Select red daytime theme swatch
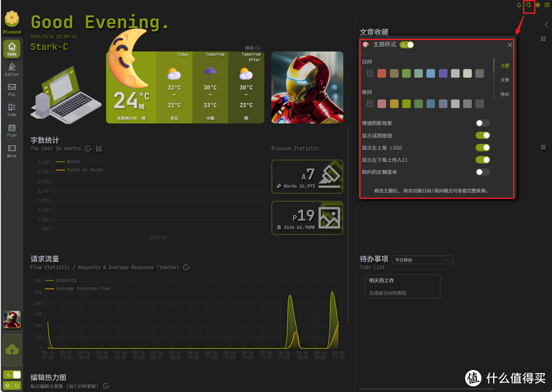This screenshot has height=392, width=552. pyautogui.click(x=382, y=73)
